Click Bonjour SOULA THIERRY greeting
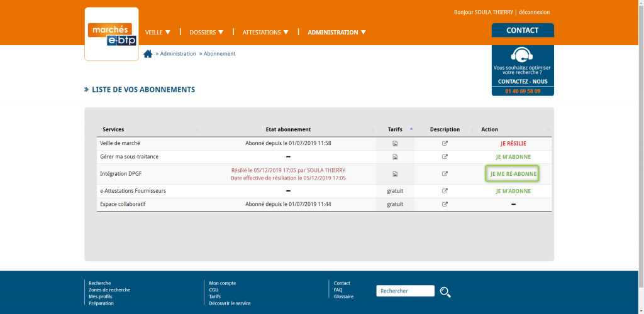The image size is (644, 314). click(484, 13)
